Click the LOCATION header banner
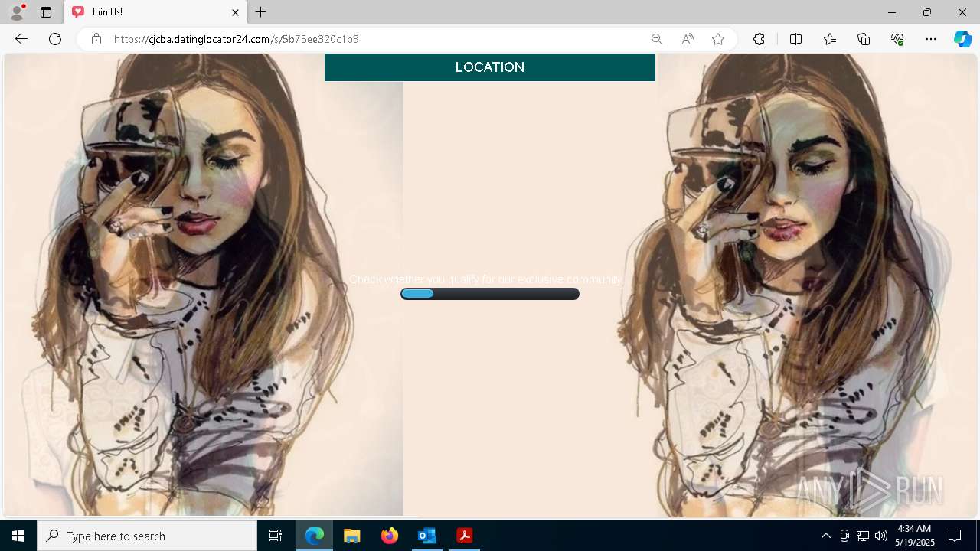 click(490, 67)
